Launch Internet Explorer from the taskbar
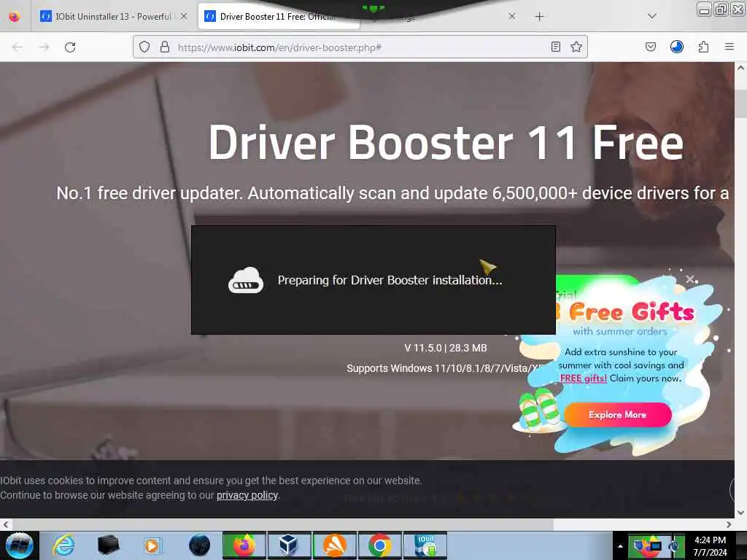 (x=63, y=545)
